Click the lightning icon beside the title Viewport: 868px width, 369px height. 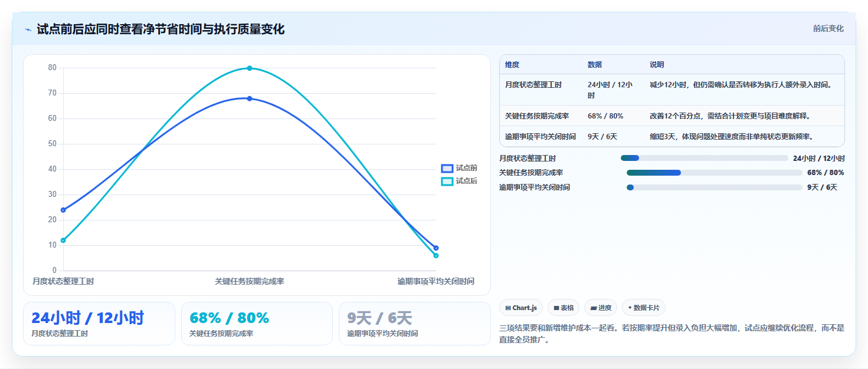pyautogui.click(x=28, y=29)
